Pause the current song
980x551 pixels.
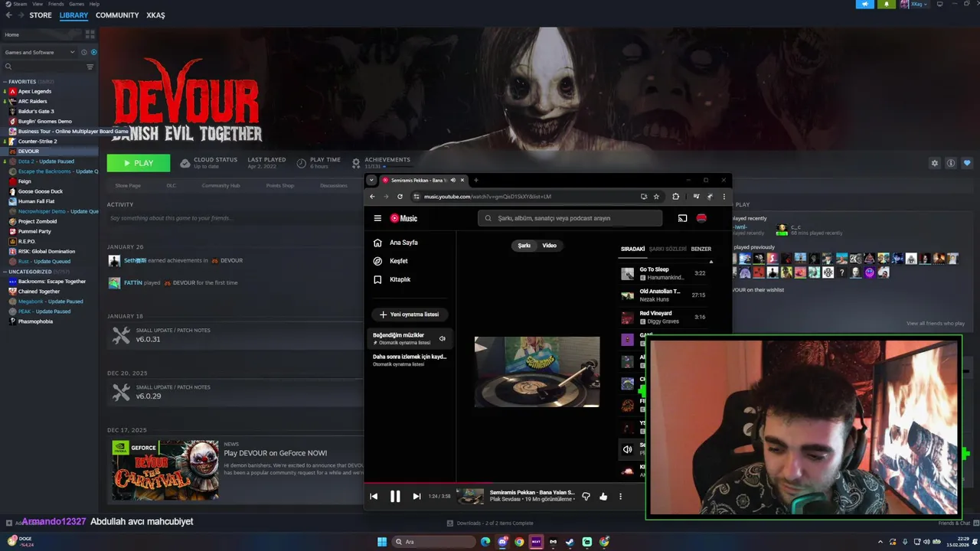pos(395,497)
